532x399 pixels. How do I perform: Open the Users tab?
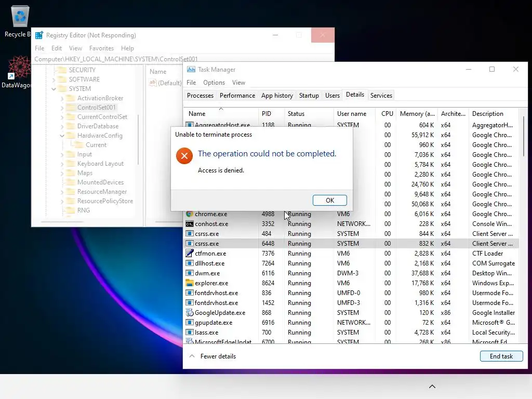coord(332,96)
